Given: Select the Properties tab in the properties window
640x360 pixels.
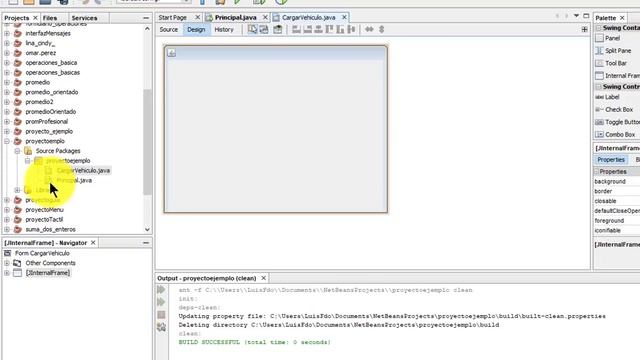Looking at the screenshot, I should [x=611, y=160].
